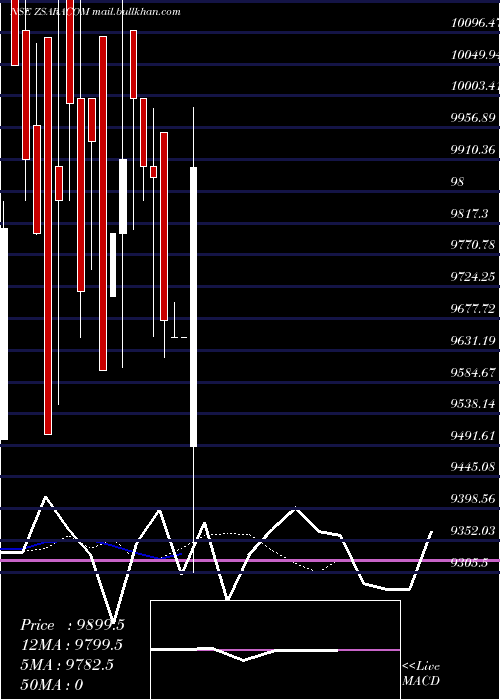The height and width of the screenshot is (700, 500).
Task: Click the Price : 9899.5 readout
Action: [72, 625]
